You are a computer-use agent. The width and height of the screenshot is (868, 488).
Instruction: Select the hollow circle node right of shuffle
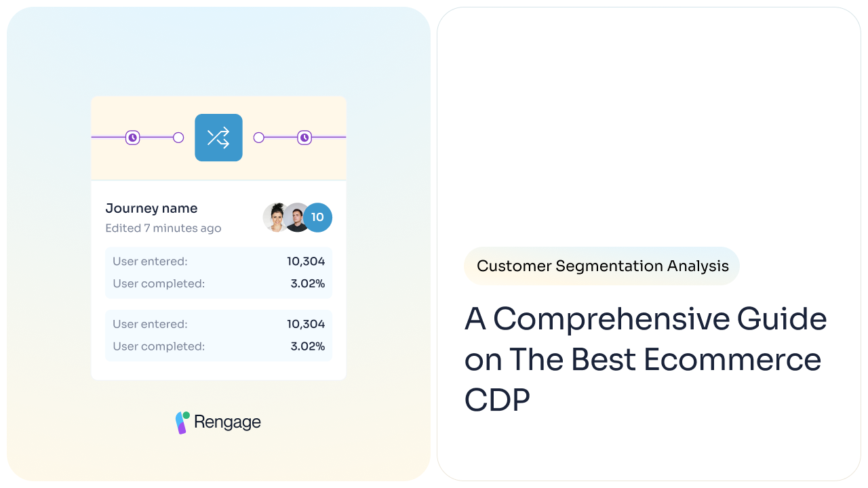click(258, 138)
